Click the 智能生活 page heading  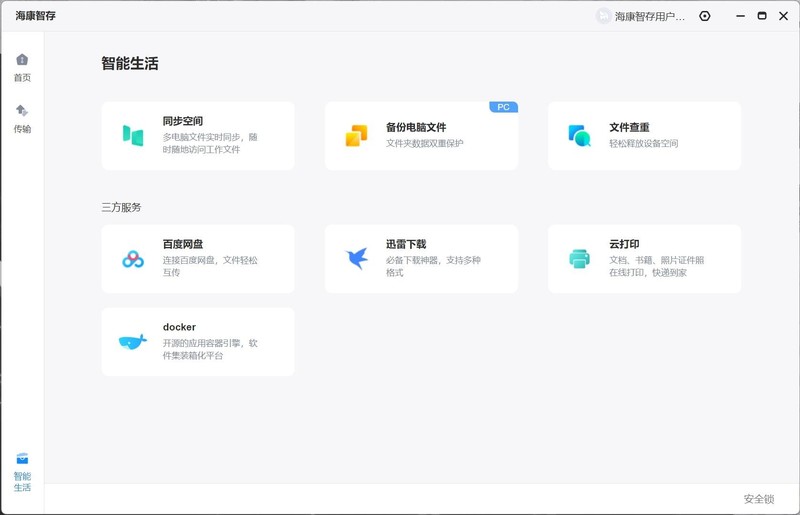[130, 63]
